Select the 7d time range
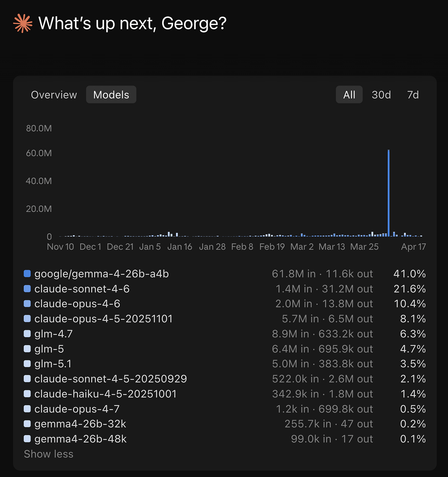Viewport: 448px width, 477px height. (413, 95)
